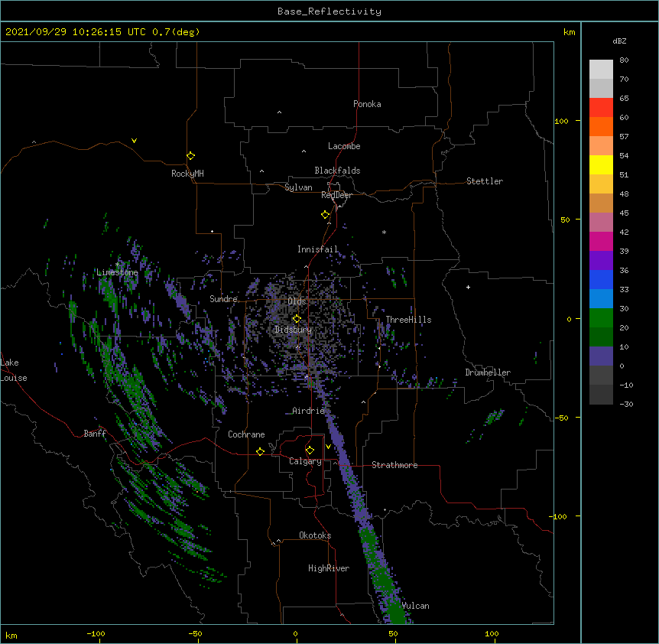Click the dBZ legend heading
Viewport: 659px width, 644px height.
pyautogui.click(x=619, y=41)
